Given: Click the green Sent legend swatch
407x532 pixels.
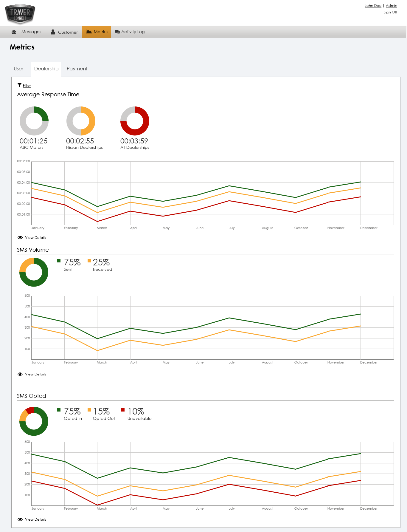Looking at the screenshot, I should [x=59, y=261].
